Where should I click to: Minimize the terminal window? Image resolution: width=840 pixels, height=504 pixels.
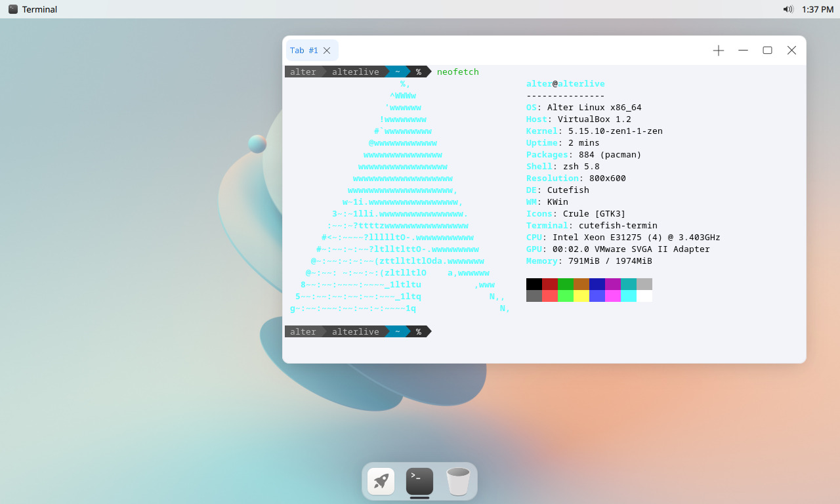[743, 51]
